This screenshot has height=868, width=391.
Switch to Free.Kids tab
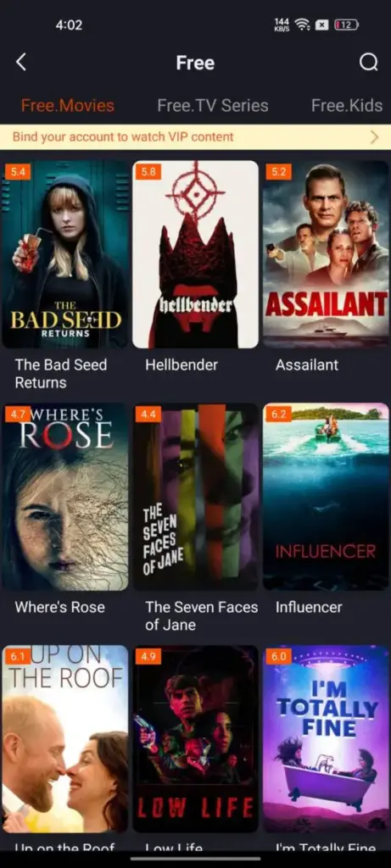[x=347, y=105]
